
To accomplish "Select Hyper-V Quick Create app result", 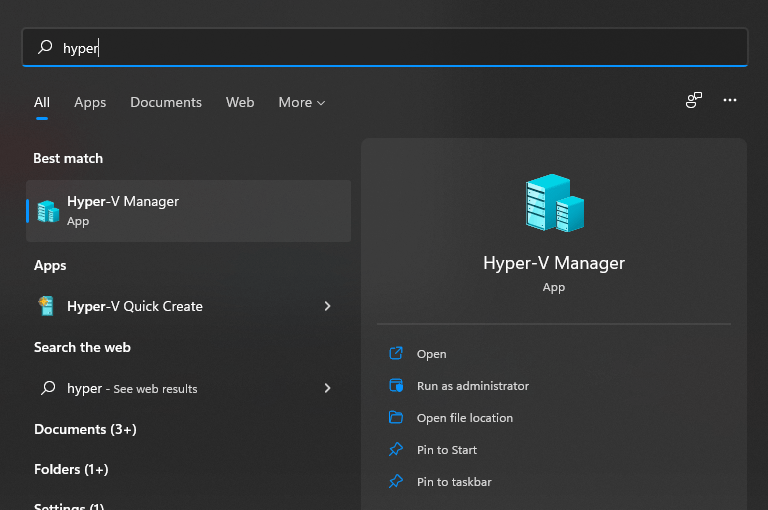I will point(189,306).
